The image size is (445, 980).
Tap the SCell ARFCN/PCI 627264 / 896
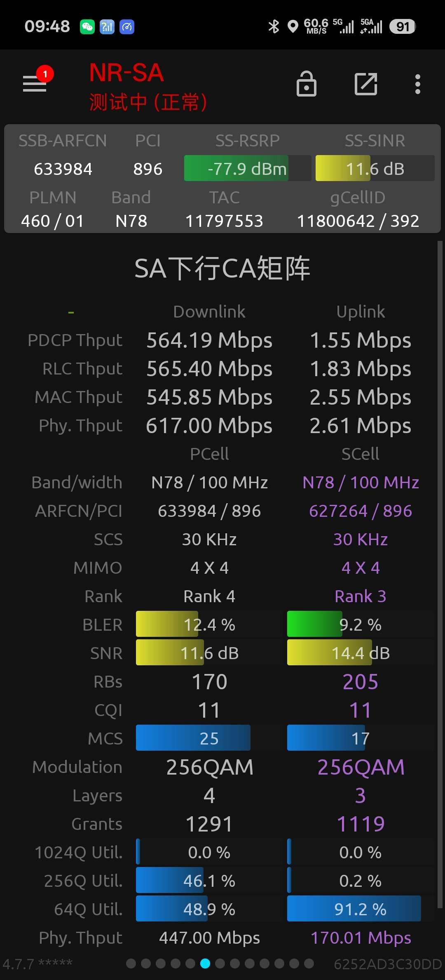[361, 511]
